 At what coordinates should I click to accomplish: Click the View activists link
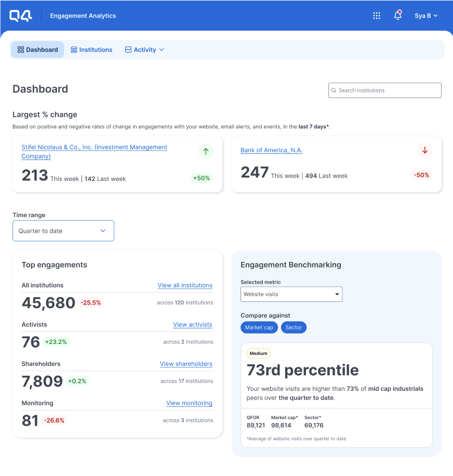click(192, 325)
